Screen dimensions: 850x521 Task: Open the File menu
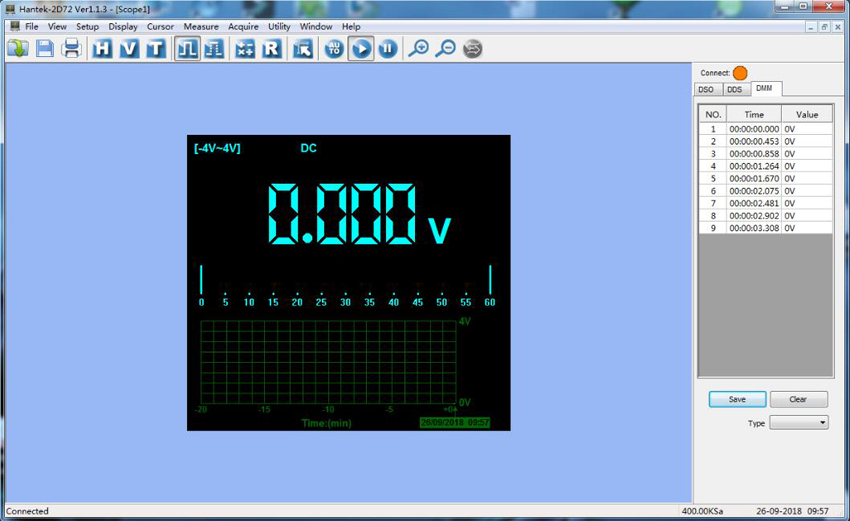[x=31, y=27]
